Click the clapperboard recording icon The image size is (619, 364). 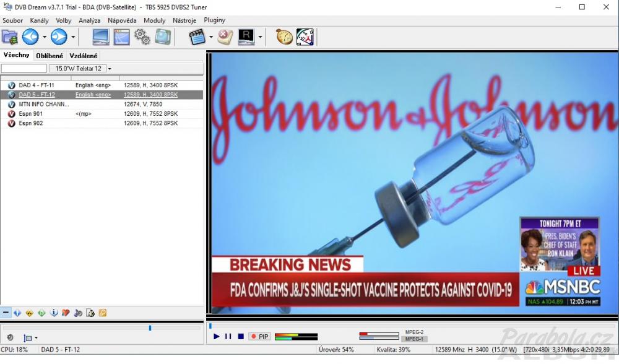point(197,37)
